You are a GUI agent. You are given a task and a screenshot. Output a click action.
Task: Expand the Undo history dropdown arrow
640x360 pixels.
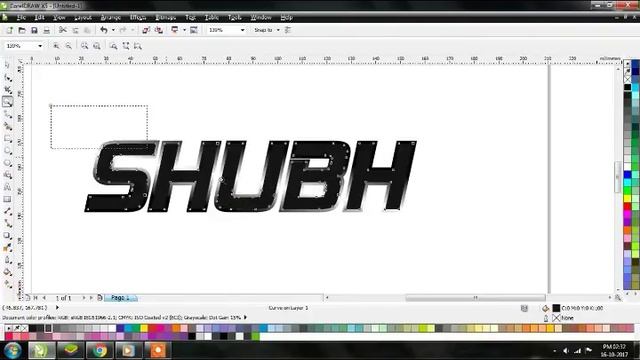[x=113, y=30]
